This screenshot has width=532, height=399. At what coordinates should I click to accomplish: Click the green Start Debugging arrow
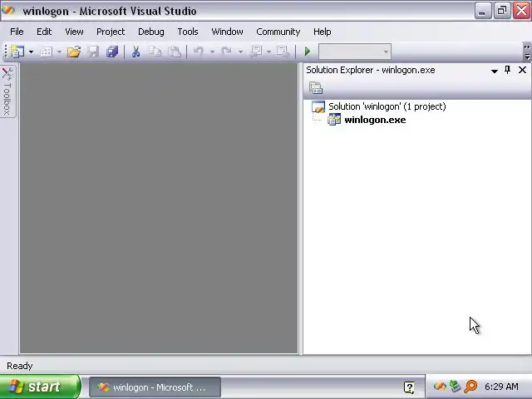pos(308,52)
